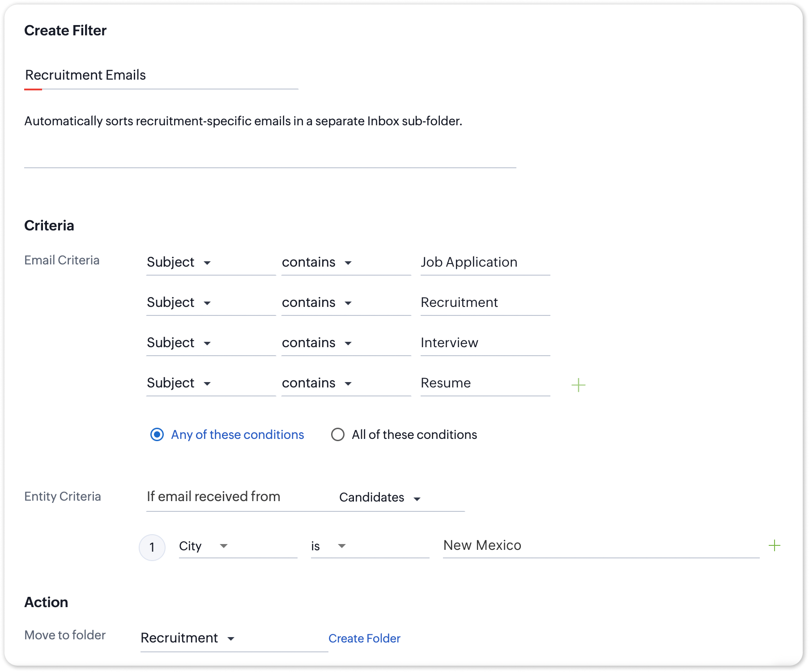Image resolution: width=809 pixels, height=672 pixels.
Task: Click the Create Folder link
Action: (x=364, y=638)
